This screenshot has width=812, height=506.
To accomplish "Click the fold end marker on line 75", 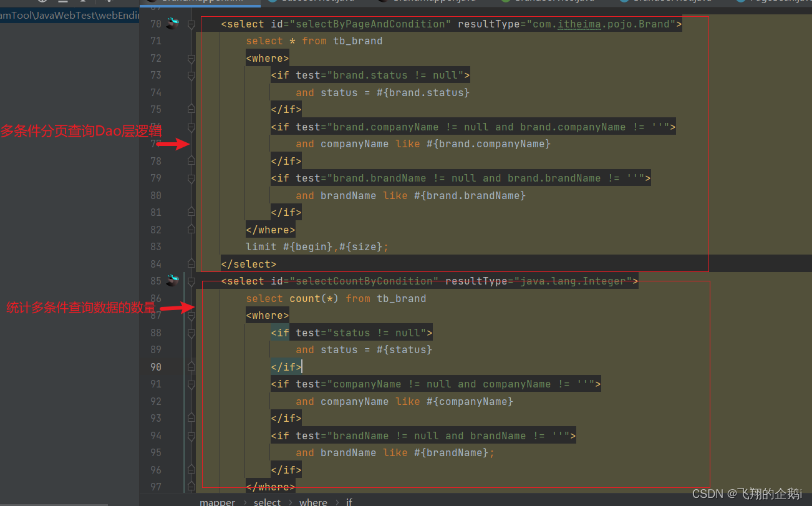I will tap(191, 110).
